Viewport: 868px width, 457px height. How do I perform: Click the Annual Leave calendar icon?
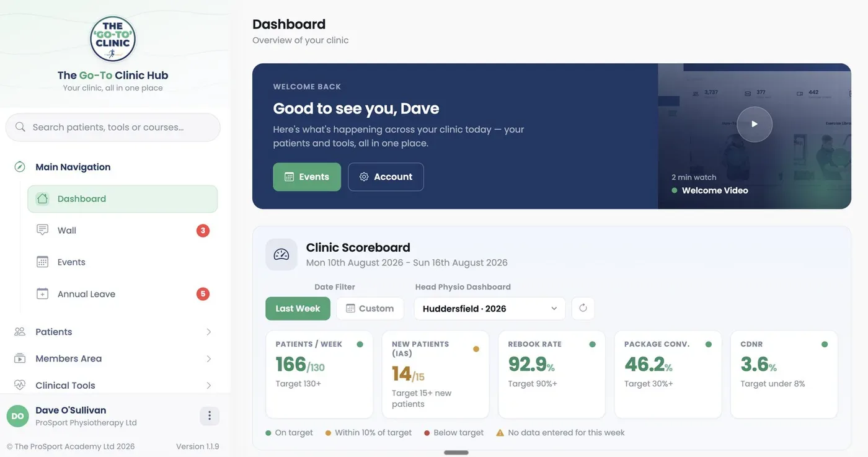click(42, 294)
